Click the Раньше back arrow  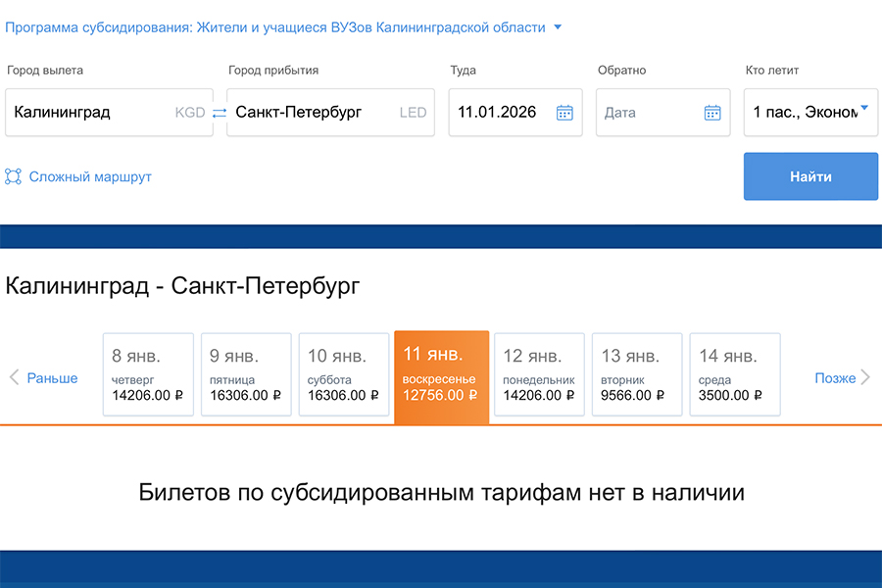pyautogui.click(x=14, y=377)
